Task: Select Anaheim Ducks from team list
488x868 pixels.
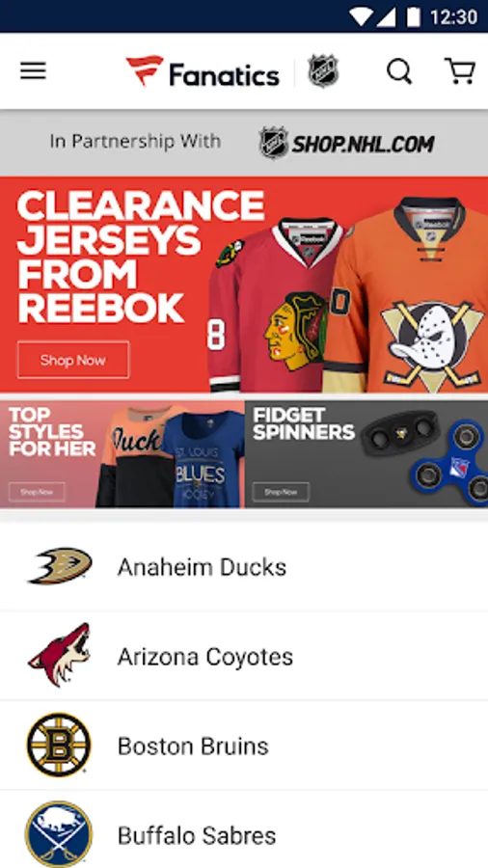Action: tap(244, 567)
